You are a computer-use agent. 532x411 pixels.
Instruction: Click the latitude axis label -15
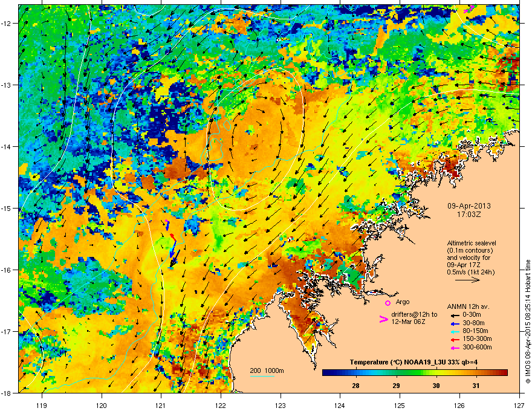(x=6, y=208)
